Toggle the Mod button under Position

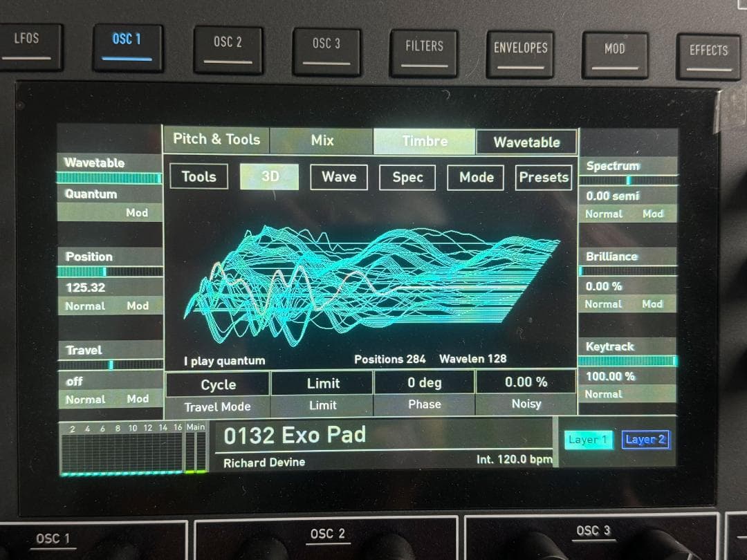point(137,306)
